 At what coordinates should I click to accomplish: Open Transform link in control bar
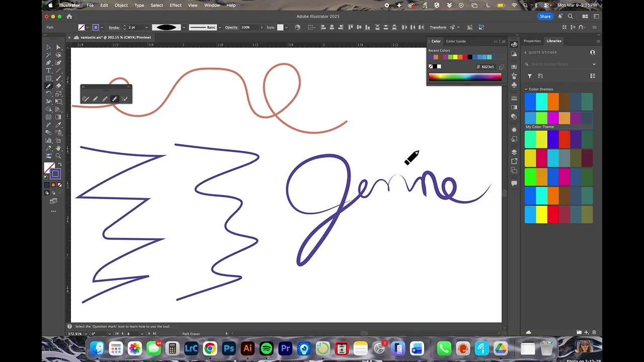coord(438,27)
